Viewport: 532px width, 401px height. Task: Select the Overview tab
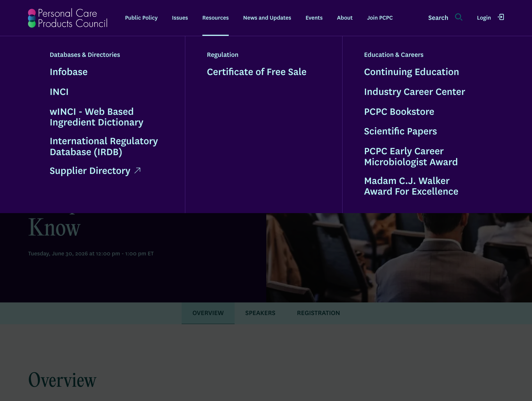click(x=208, y=313)
